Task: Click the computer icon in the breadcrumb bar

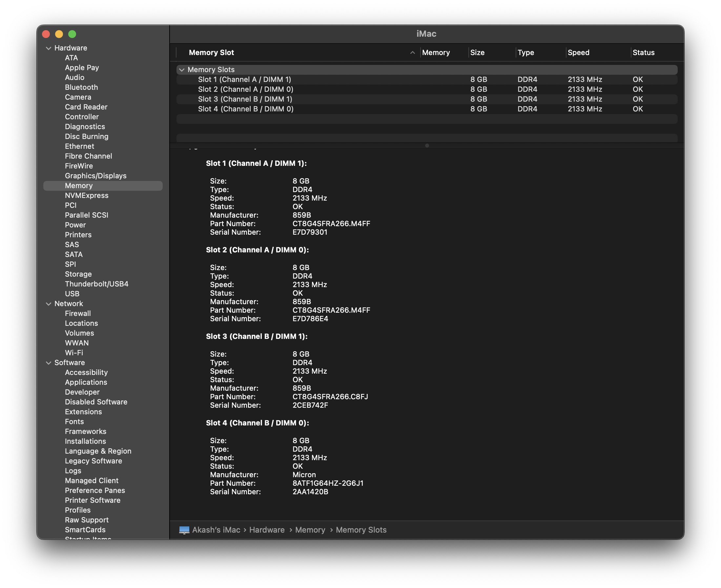Action: (184, 529)
